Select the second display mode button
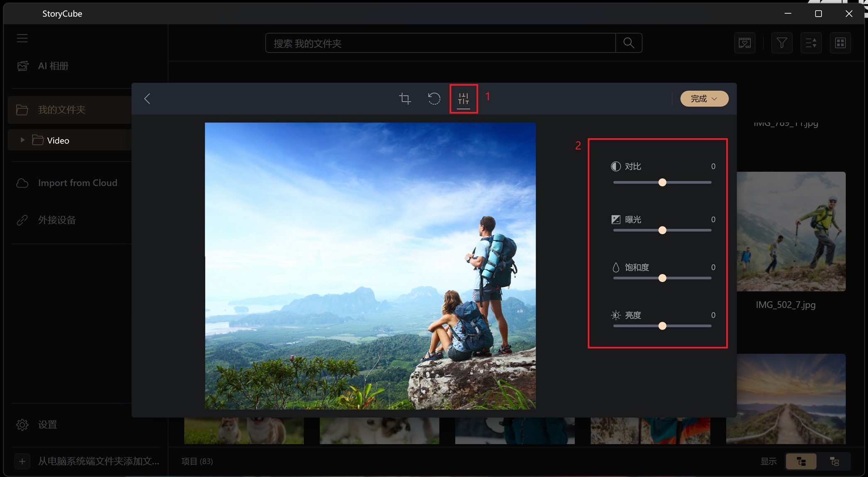 coord(834,461)
